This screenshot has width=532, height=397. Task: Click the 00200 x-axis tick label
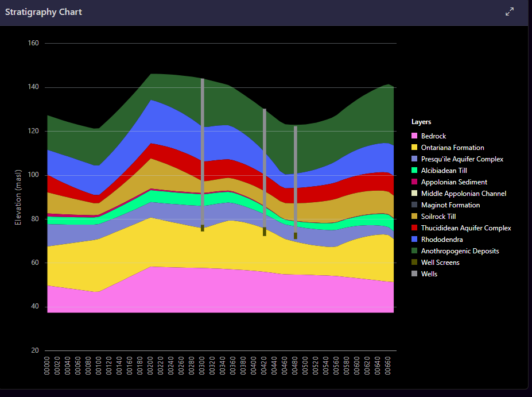tap(150, 365)
